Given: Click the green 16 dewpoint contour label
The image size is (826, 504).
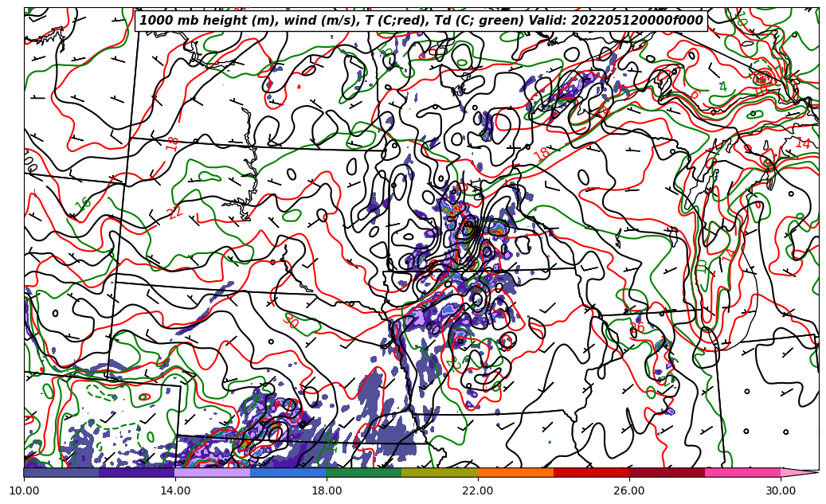Looking at the screenshot, I should point(83,204).
